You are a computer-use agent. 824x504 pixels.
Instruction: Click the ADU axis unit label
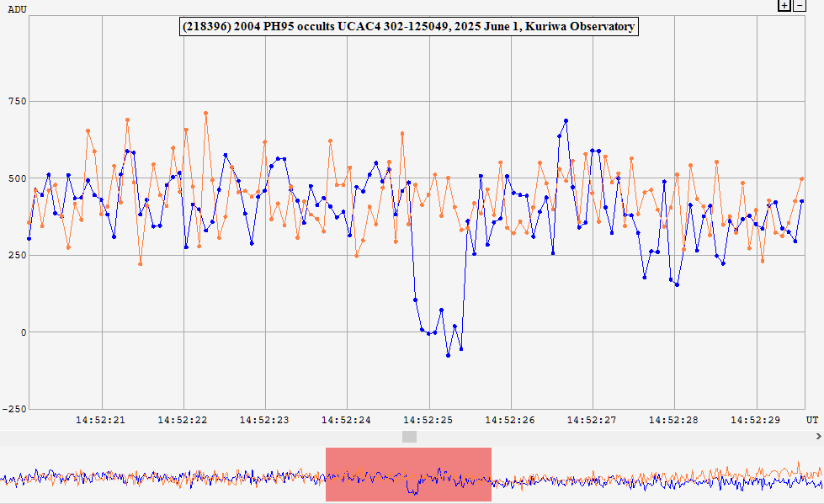[x=17, y=8]
